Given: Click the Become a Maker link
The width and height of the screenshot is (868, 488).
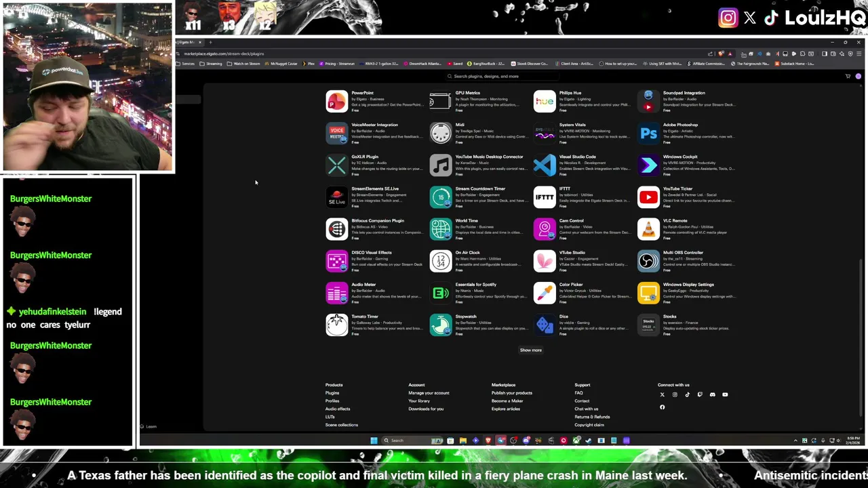Looking at the screenshot, I should 507,401.
